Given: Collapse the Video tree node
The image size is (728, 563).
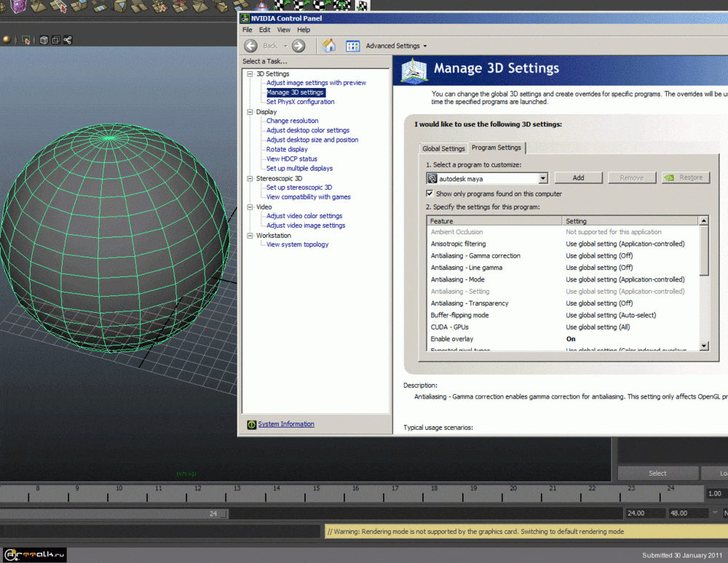Looking at the screenshot, I should 250,207.
